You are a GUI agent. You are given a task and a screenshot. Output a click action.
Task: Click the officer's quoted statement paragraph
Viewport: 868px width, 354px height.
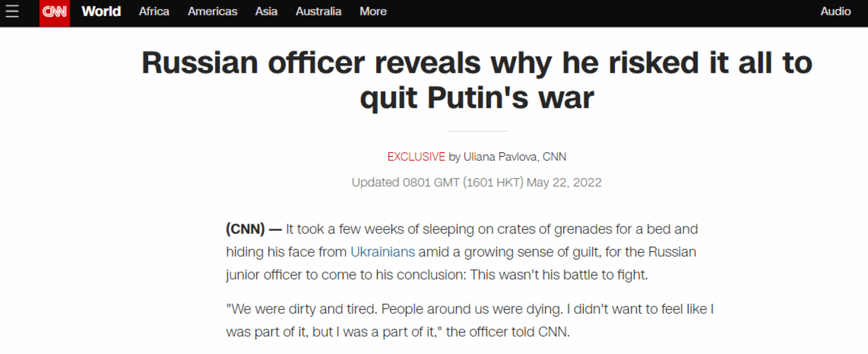coord(452,320)
